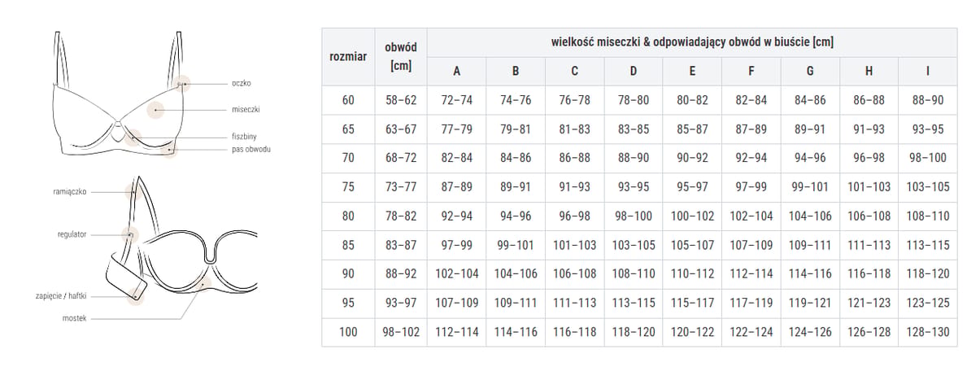980x367 pixels.
Task: Click the fiszbiny marker circle under the cup
Action: coord(134,137)
